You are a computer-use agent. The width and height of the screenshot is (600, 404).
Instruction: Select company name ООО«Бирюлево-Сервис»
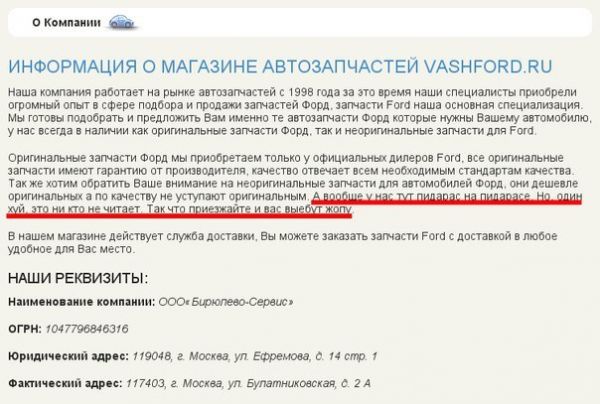(226, 302)
